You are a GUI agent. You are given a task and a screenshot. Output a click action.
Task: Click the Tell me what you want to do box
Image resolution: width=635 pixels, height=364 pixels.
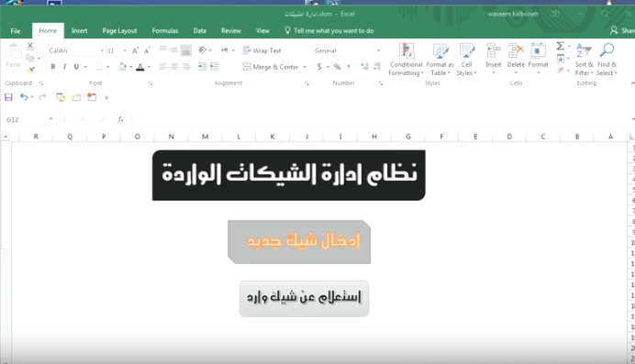coord(329,31)
